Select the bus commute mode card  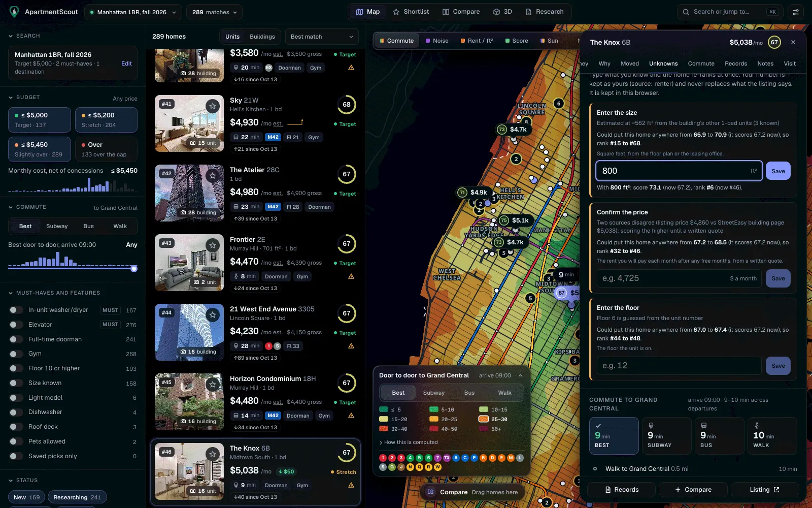coord(719,435)
